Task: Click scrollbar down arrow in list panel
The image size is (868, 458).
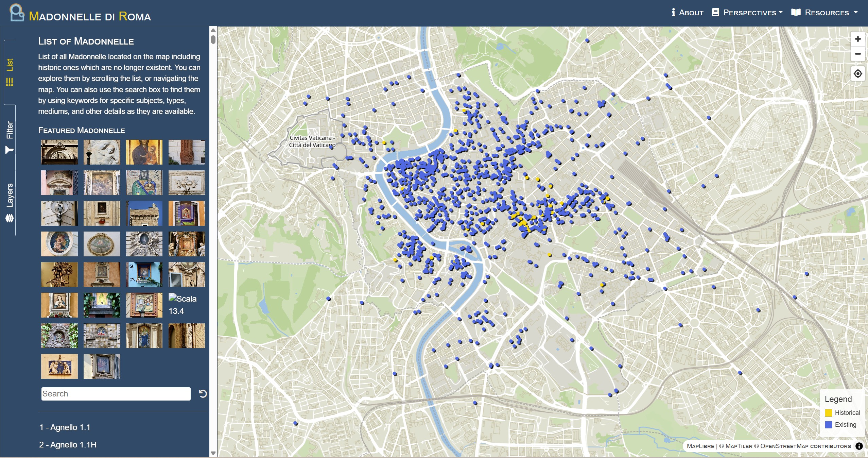Action: 213,453
